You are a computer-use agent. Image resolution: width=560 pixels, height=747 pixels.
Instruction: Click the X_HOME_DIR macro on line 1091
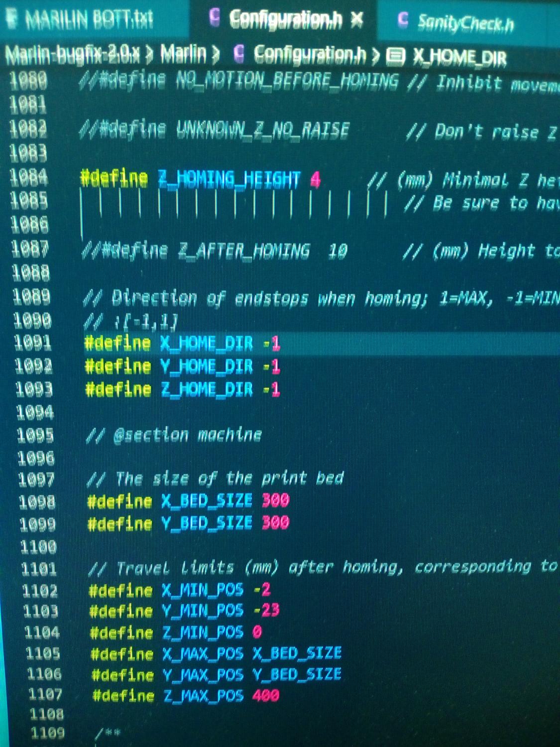(x=207, y=343)
